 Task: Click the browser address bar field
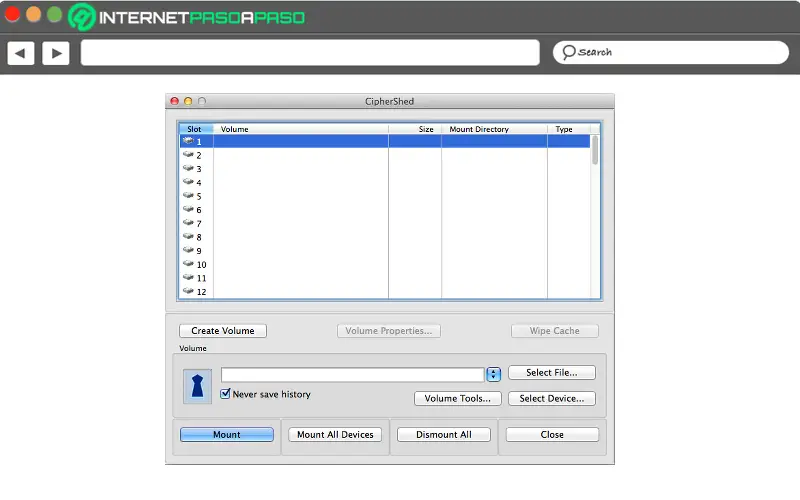[310, 53]
